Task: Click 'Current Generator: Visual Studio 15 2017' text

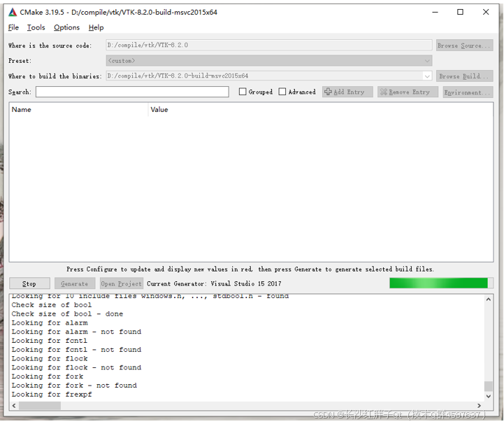Action: tap(214, 283)
